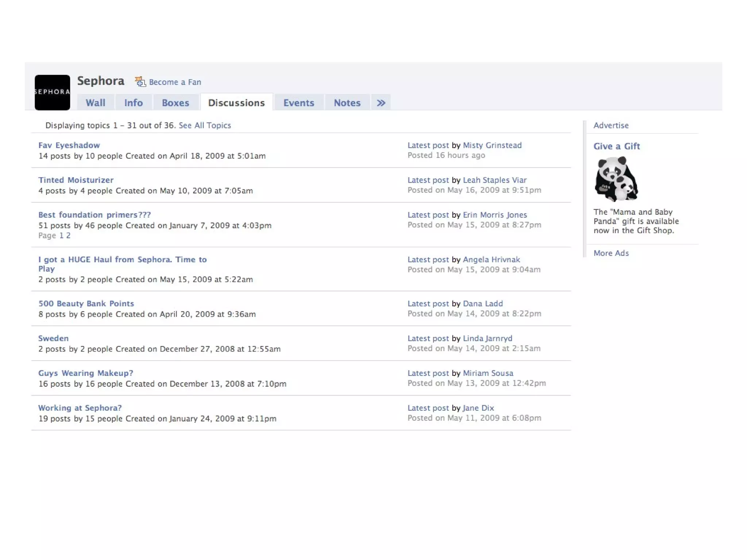Image resolution: width=747 pixels, height=560 pixels.
Task: Click the Become a Fan link
Action: [175, 82]
